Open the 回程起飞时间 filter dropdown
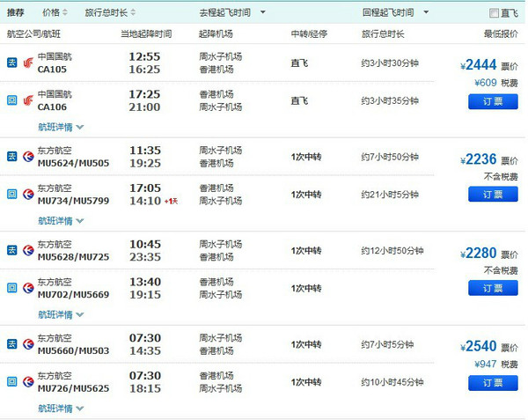Image resolution: width=528 pixels, height=420 pixels. click(x=395, y=12)
